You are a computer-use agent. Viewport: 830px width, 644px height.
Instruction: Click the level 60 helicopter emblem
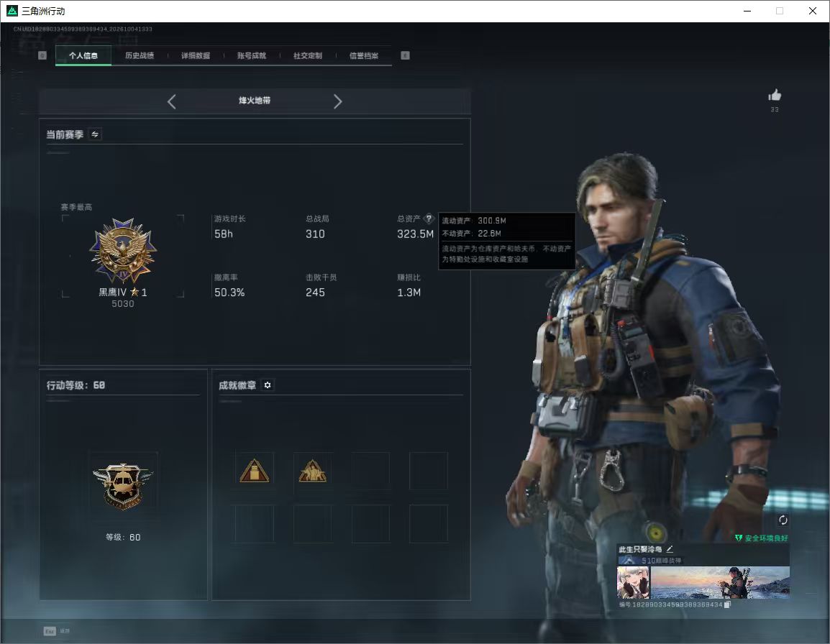tap(123, 484)
